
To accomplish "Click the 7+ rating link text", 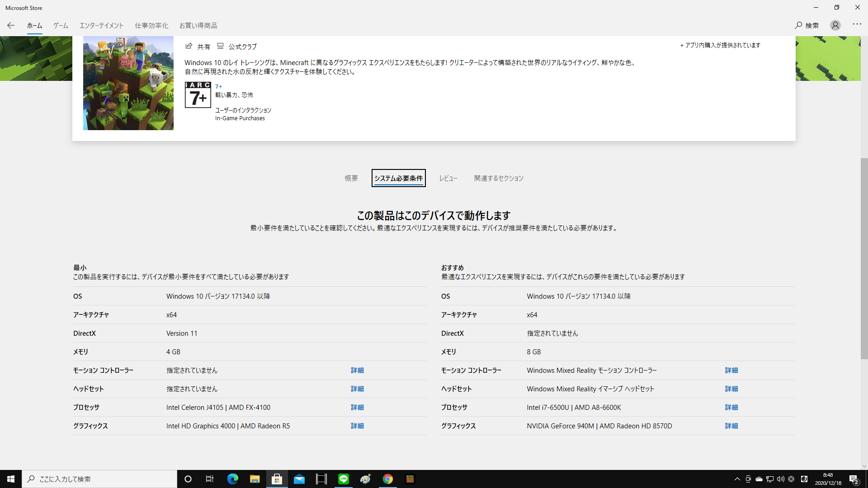I will click(218, 86).
